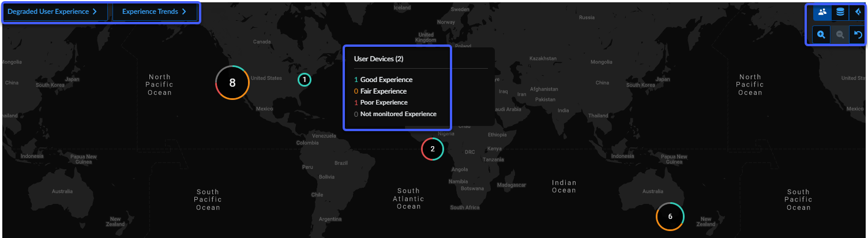Screen dimensions: 868x238
Task: Switch to the database stack view icon
Action: (840, 12)
